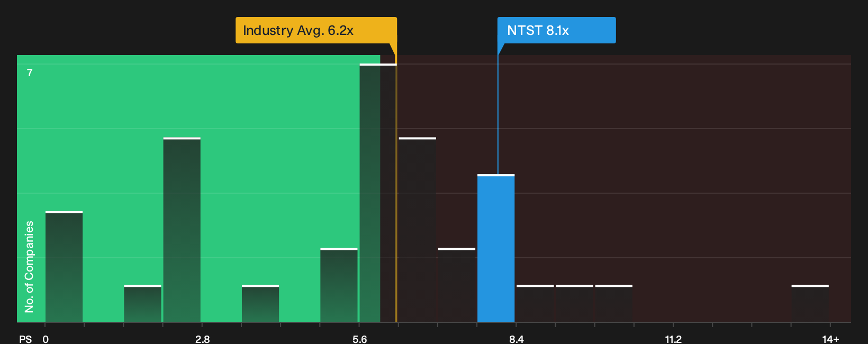Viewport: 868px width, 344px height.
Task: Select the bar just left of the 5.6 tick
Action: pos(339,285)
